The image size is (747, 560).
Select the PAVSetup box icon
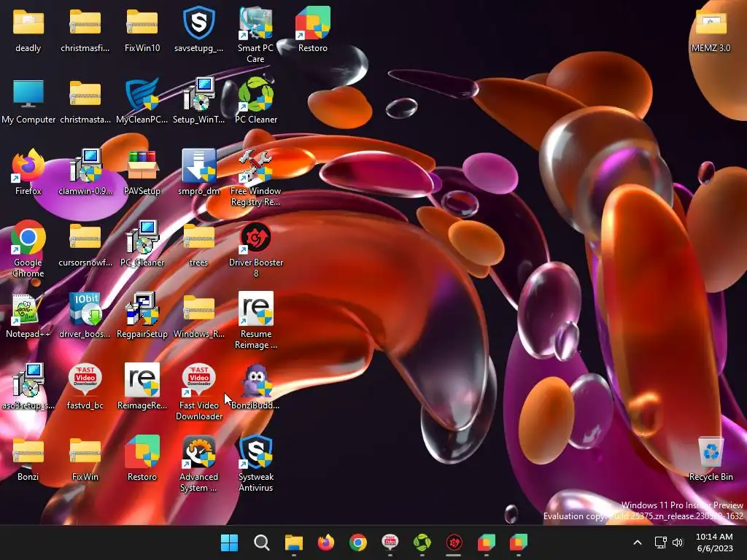tap(142, 166)
